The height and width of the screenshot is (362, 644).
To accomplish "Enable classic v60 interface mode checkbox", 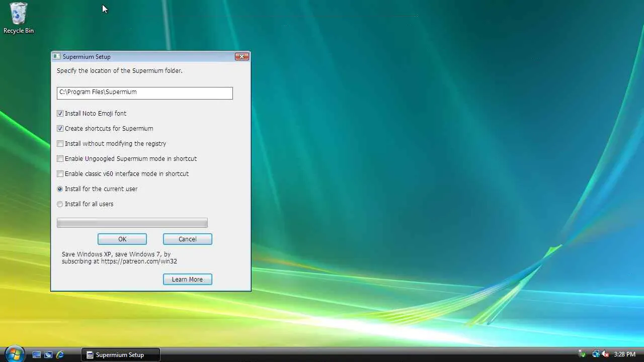I will pos(60,174).
